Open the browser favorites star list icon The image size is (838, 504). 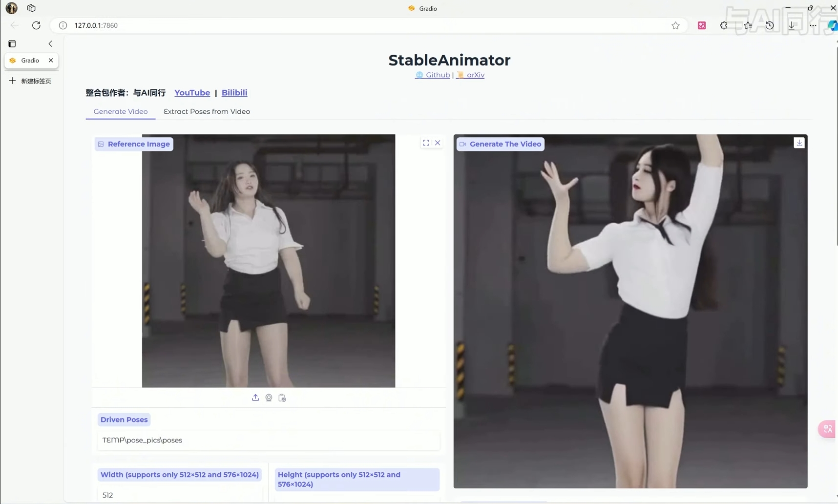(x=747, y=25)
